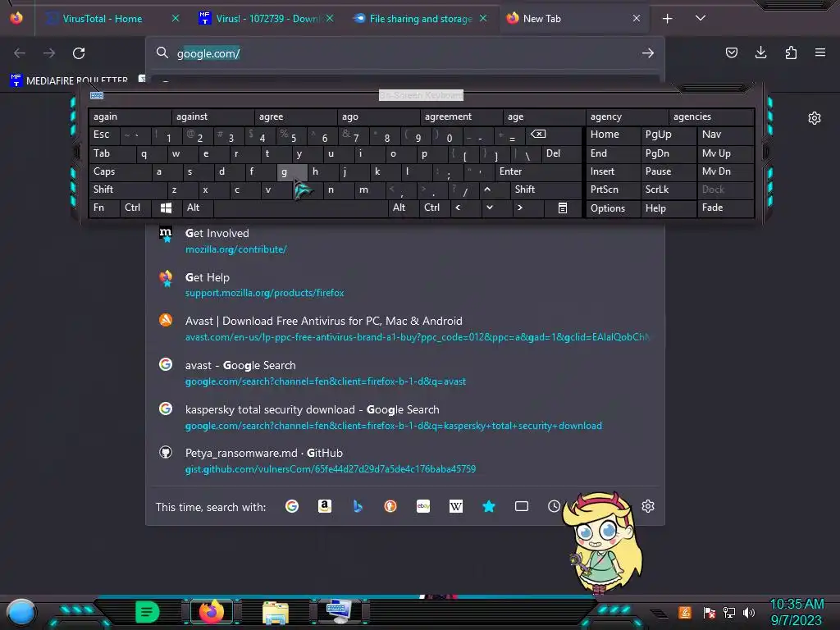Click the Options key on keyboard

click(x=613, y=208)
